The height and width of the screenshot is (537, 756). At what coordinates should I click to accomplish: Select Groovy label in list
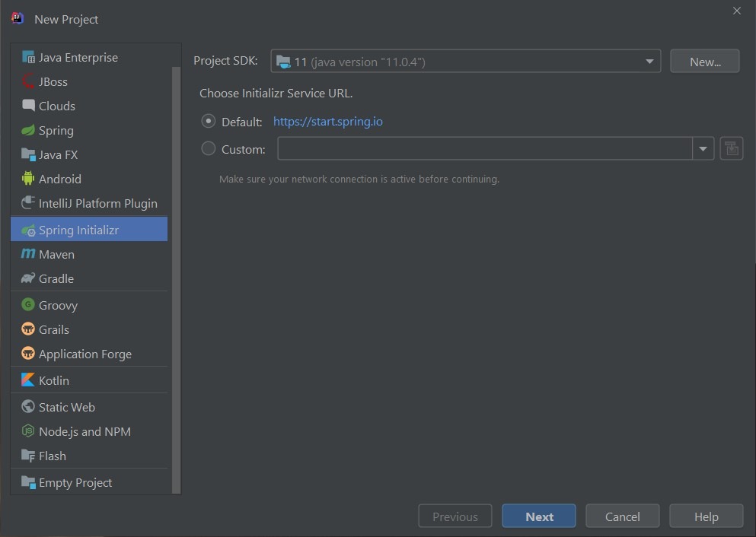[59, 305]
